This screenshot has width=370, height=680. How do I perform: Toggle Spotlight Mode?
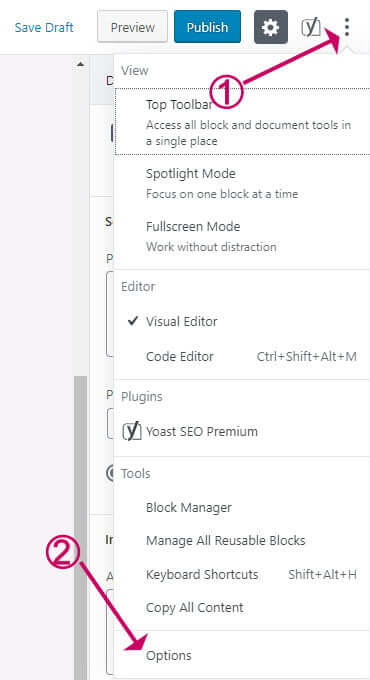pos(242,183)
